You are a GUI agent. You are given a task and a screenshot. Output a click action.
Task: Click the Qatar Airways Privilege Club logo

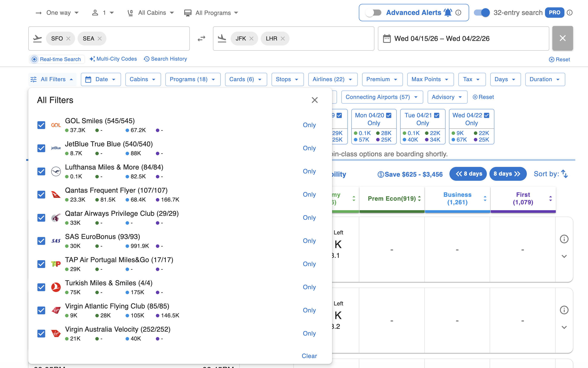click(56, 218)
